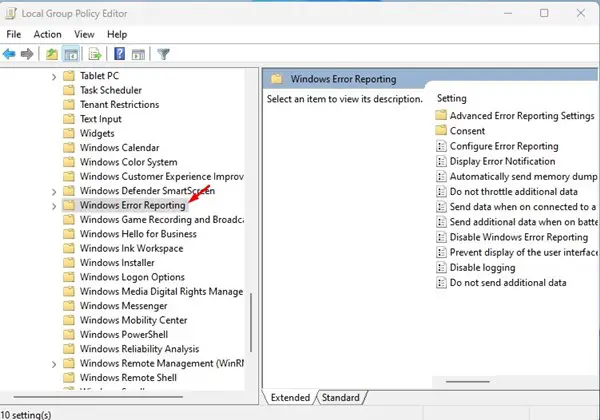The image size is (600, 420).
Task: Select Windows Logon Options folder
Action: [132, 277]
